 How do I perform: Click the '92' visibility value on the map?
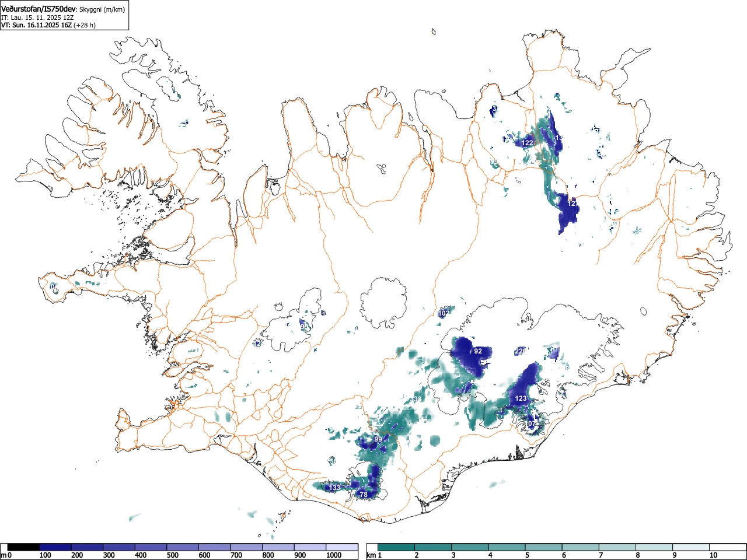pyautogui.click(x=478, y=351)
